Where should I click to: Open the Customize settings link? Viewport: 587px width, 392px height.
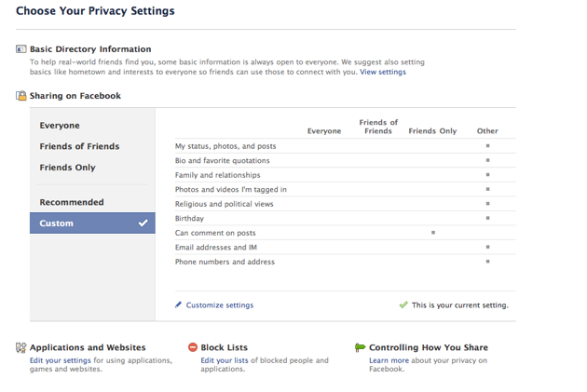click(219, 304)
